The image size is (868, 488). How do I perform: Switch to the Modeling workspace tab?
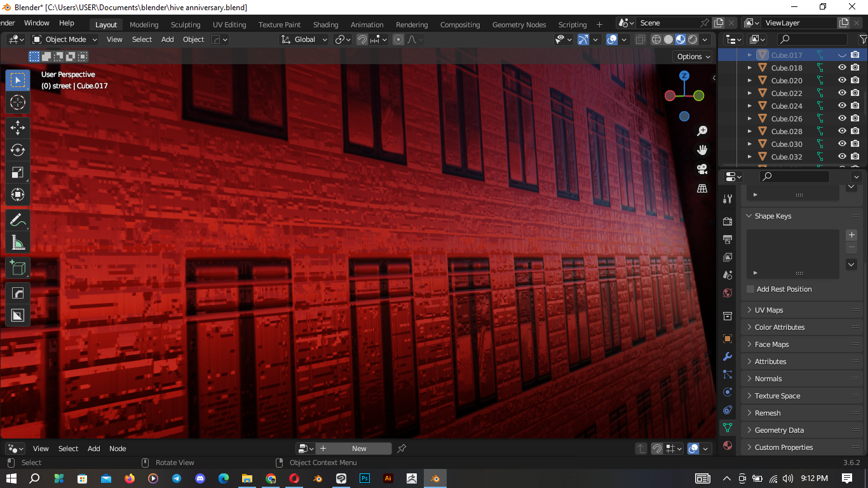pos(144,25)
